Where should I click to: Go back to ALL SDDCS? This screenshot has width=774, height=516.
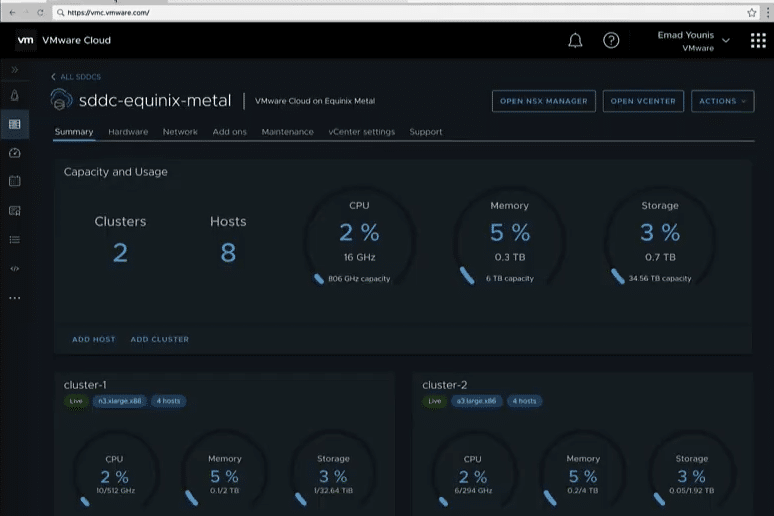click(76, 77)
